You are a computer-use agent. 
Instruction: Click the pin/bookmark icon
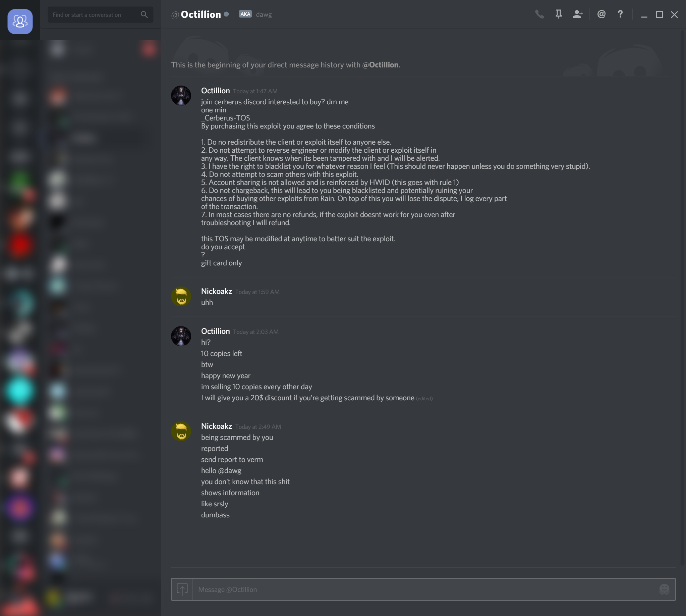pyautogui.click(x=558, y=14)
